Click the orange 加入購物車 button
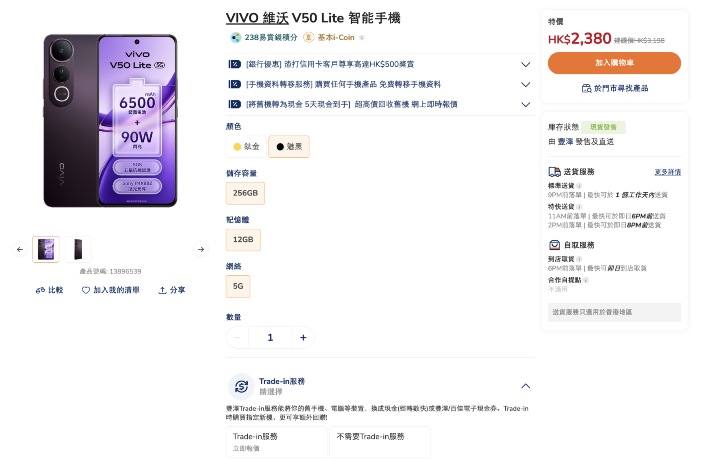 pyautogui.click(x=614, y=63)
